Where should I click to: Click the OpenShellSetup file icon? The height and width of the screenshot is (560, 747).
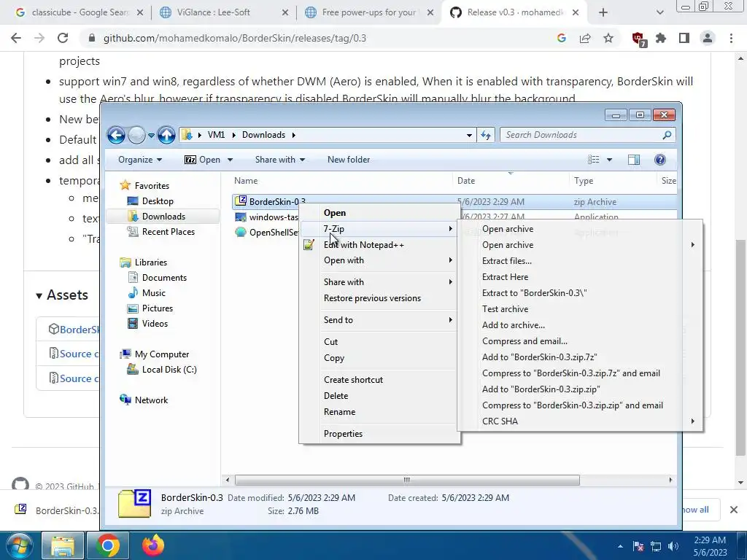[241, 233]
